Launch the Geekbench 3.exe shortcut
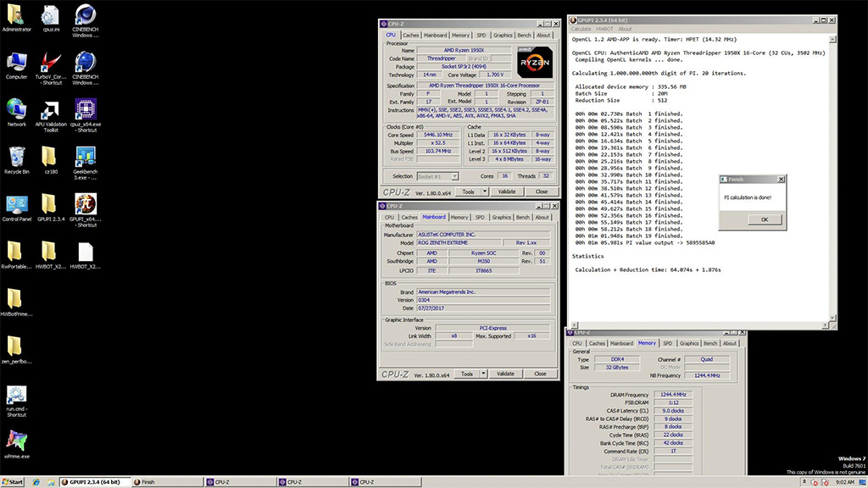 click(86, 164)
